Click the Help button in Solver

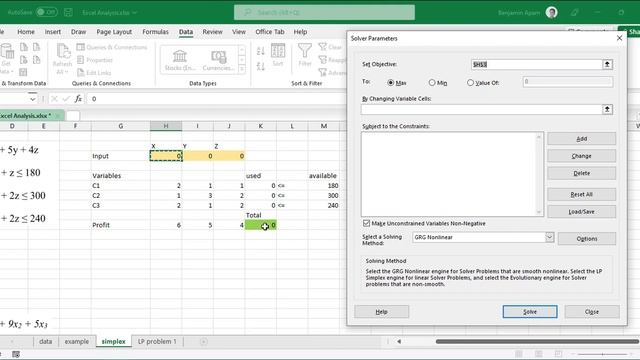point(381,311)
